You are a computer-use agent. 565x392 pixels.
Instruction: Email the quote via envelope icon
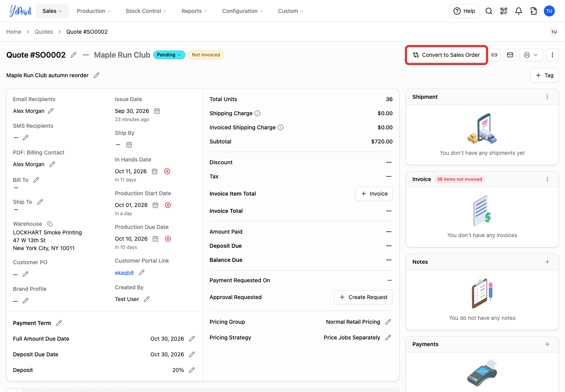coord(510,55)
